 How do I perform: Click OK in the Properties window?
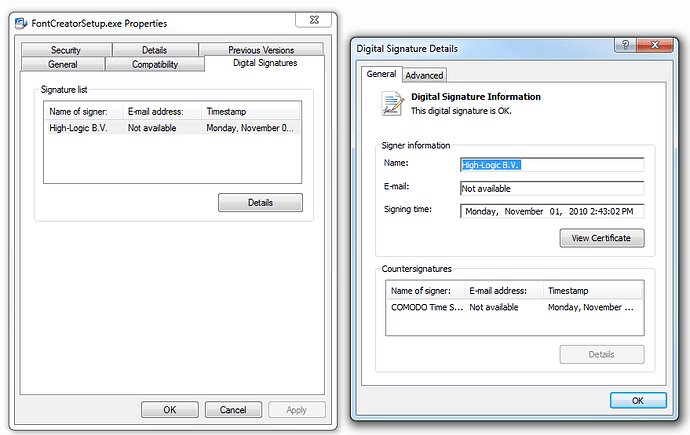pyautogui.click(x=170, y=409)
